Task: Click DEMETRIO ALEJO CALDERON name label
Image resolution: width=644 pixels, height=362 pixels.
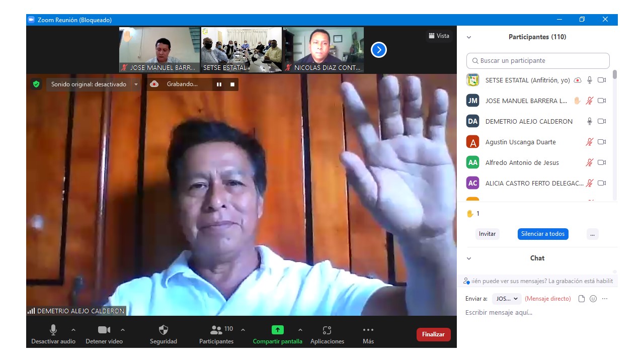Action: point(80,311)
